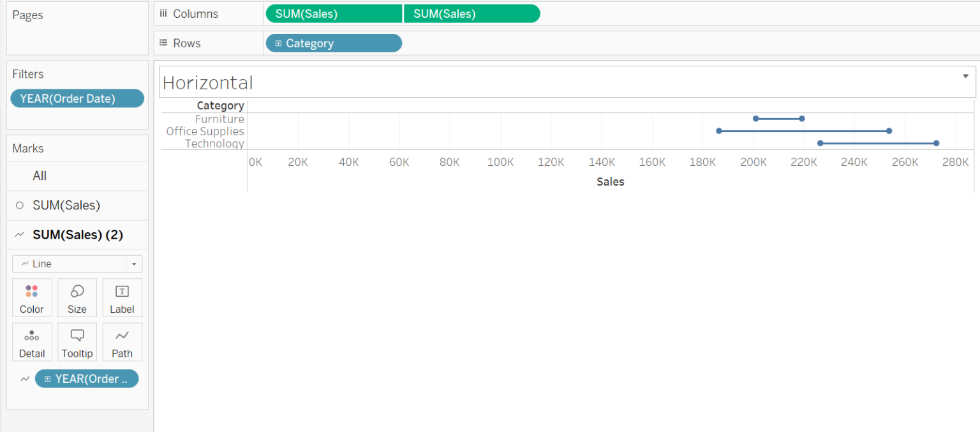Open the Size control on the Marks card
This screenshot has height=432, width=980.
[77, 297]
